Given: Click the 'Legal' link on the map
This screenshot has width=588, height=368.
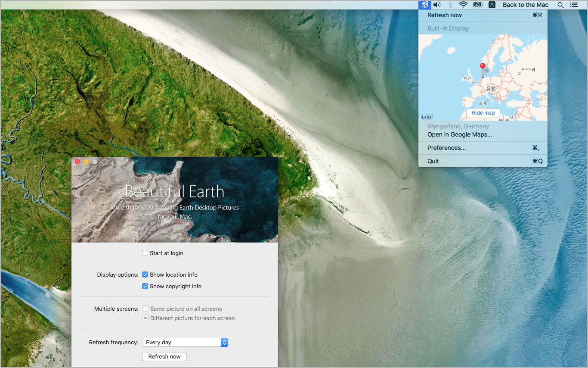Looking at the screenshot, I should [427, 117].
